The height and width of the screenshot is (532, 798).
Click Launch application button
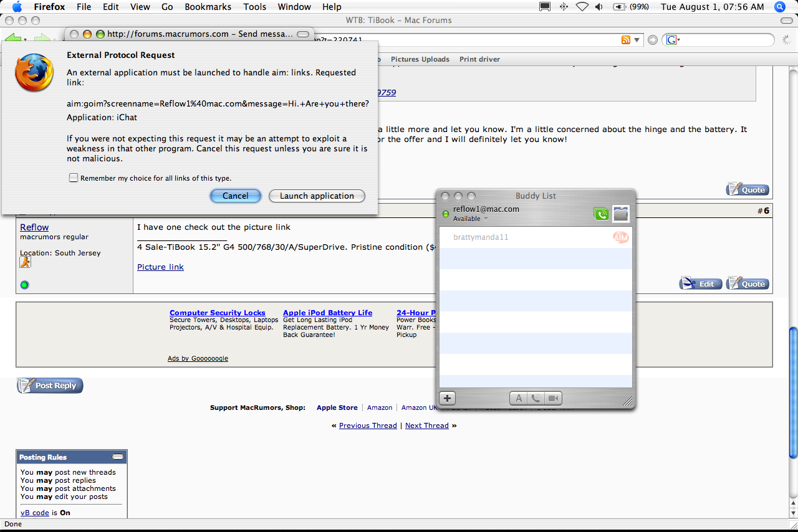[x=317, y=196]
